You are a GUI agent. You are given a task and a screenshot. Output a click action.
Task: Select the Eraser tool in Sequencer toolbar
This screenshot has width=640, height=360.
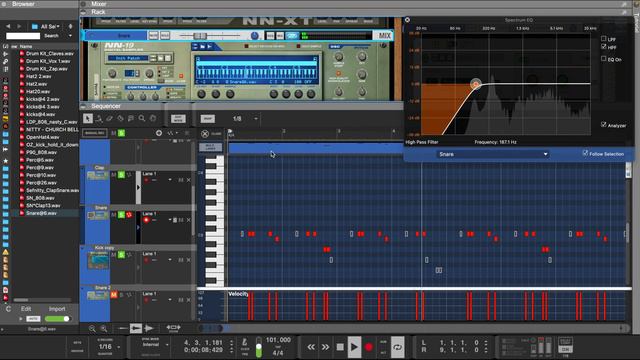pos(109,118)
